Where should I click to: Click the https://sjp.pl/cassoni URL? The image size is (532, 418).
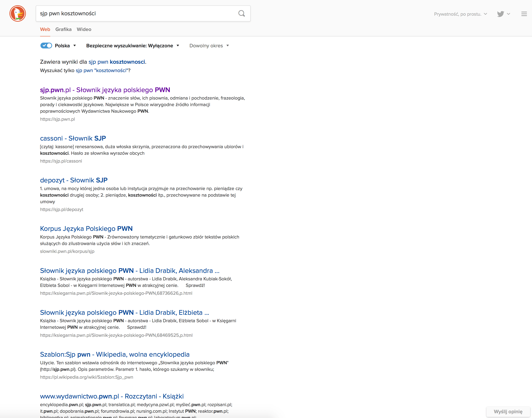61,161
